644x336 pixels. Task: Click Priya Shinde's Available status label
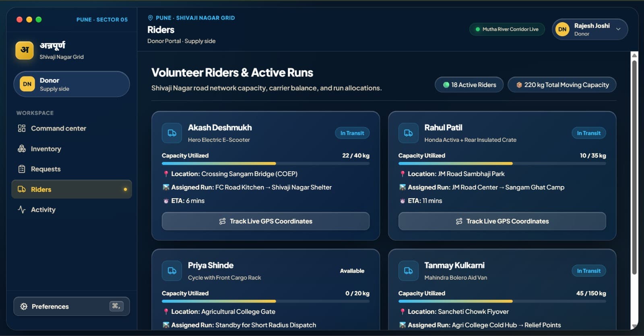coord(352,271)
